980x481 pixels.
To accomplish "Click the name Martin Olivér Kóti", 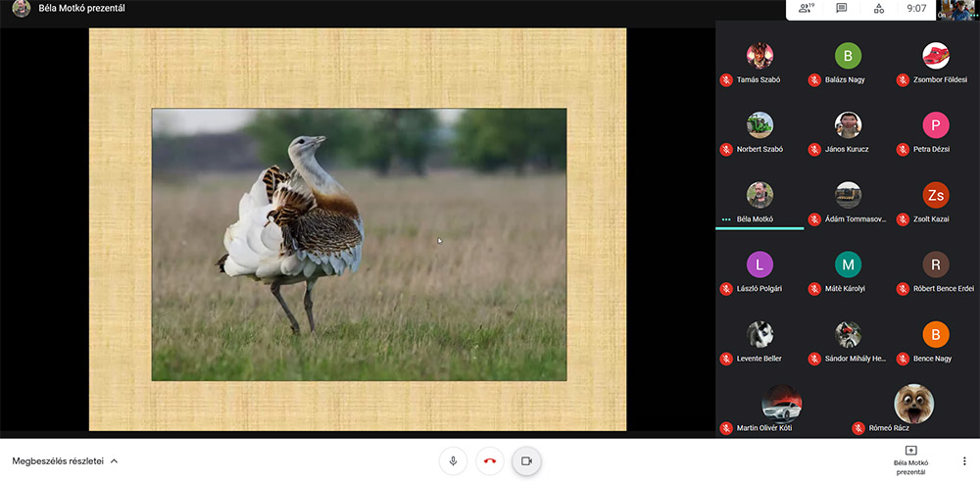I will point(763,428).
